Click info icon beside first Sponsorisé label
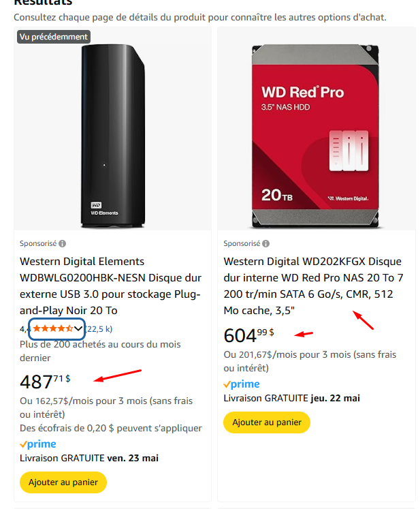The width and height of the screenshot is (420, 509). coord(62,243)
